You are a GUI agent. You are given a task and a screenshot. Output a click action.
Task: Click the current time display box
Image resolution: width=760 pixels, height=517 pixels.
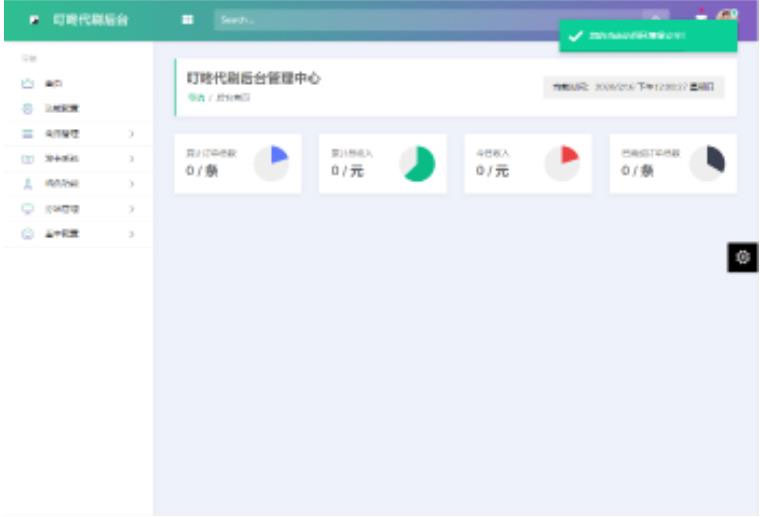tap(634, 87)
